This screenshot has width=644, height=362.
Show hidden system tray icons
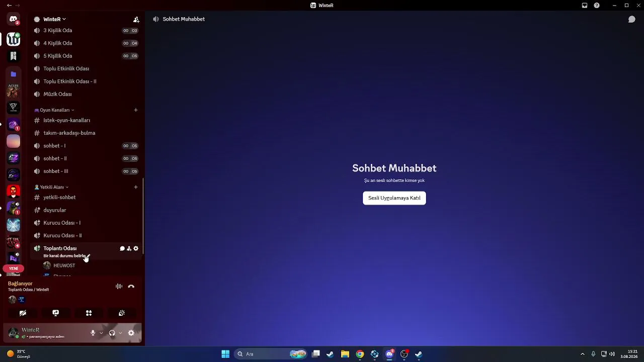(x=583, y=354)
